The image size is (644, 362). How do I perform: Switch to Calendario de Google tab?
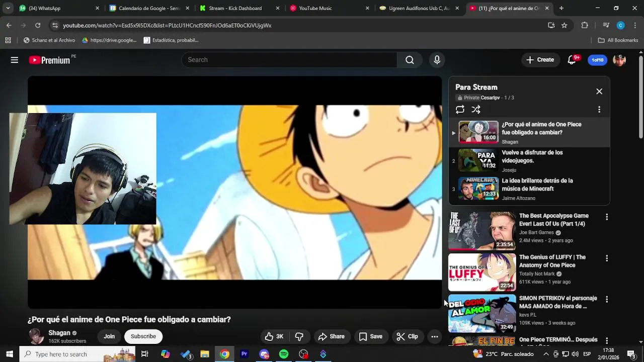click(149, 8)
